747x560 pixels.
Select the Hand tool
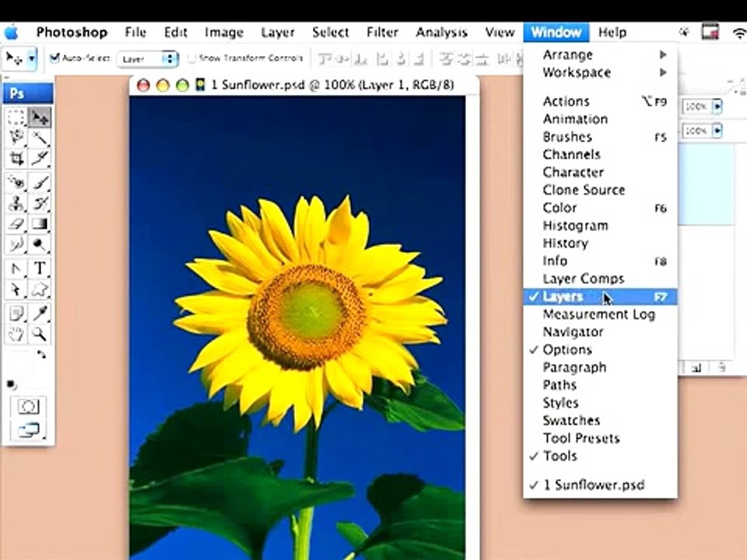click(16, 334)
